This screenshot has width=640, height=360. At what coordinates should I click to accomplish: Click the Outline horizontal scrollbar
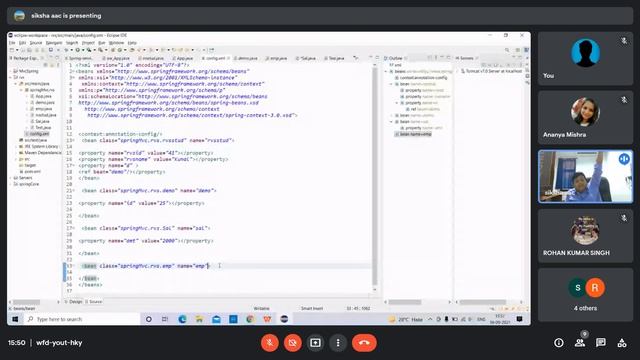404,302
